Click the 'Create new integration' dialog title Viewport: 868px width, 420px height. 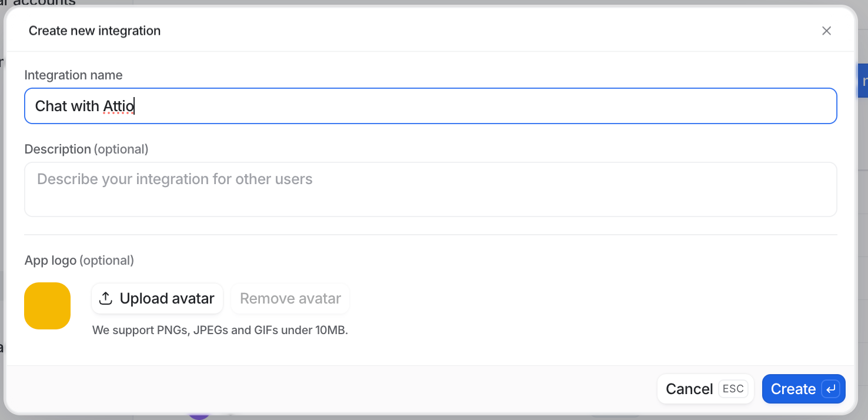(x=94, y=31)
